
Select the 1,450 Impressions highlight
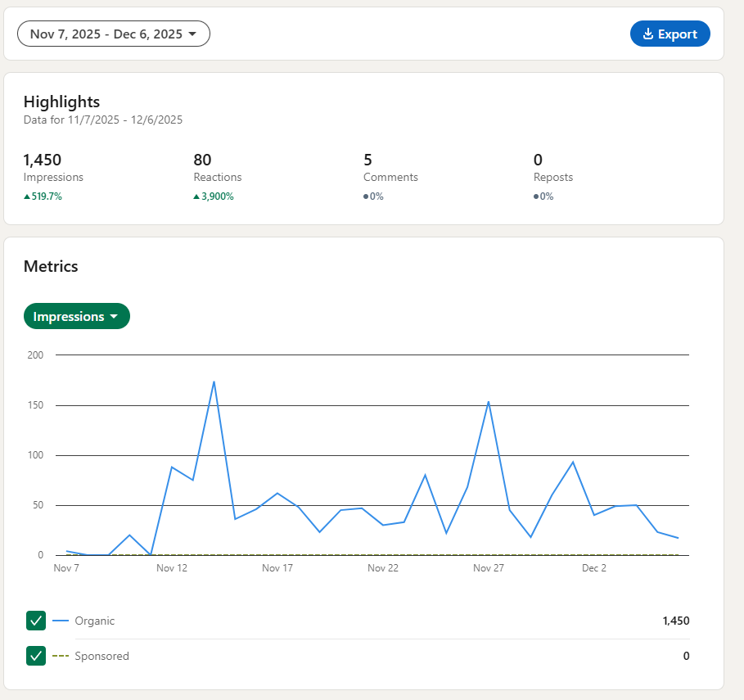[43, 160]
